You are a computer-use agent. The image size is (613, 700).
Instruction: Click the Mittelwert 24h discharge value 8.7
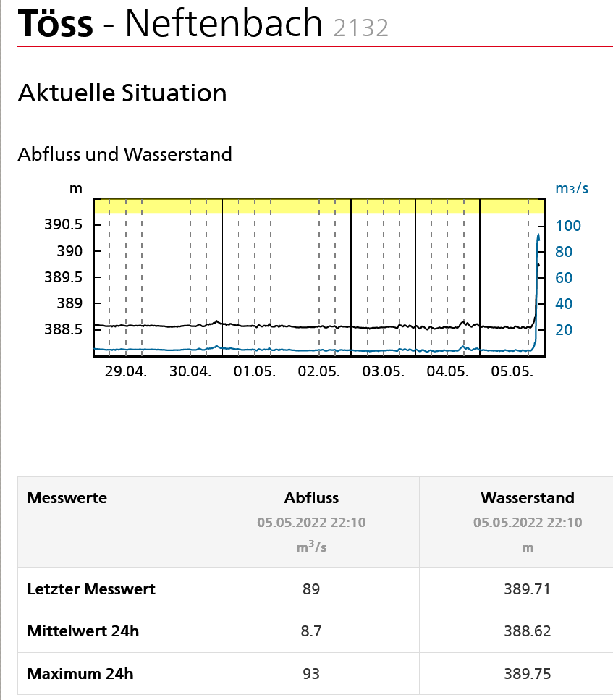(311, 631)
